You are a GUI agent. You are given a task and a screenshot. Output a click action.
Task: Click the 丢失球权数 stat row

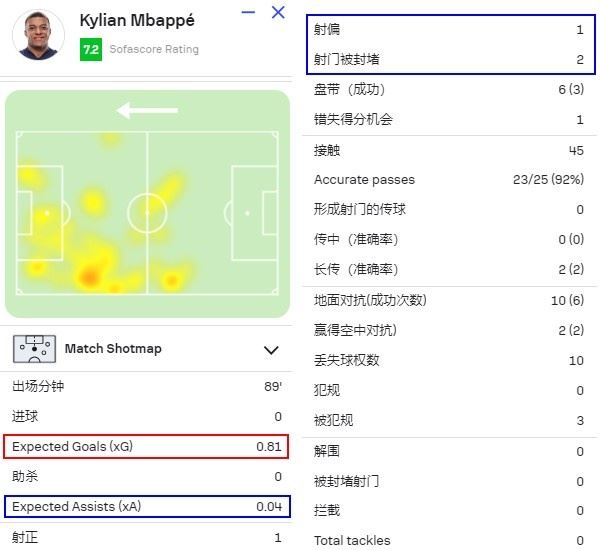click(x=449, y=360)
